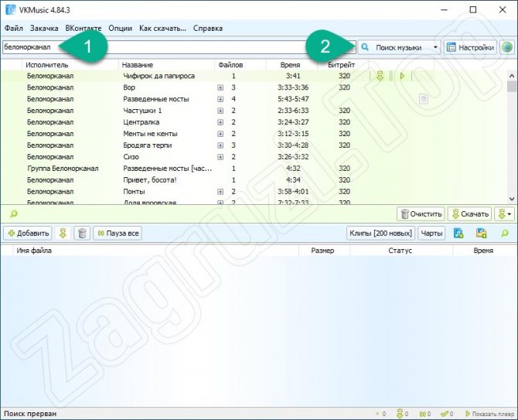Click the VKMusic app icon in title bar
The image size is (518, 420).
tap(10, 9)
